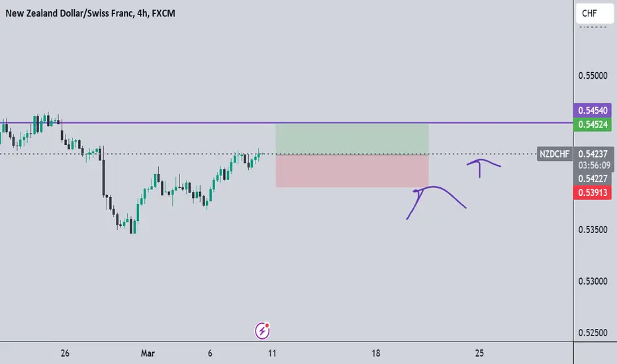Select the NZDCHF symbol tag
This screenshot has height=364, width=617.
[x=554, y=154]
